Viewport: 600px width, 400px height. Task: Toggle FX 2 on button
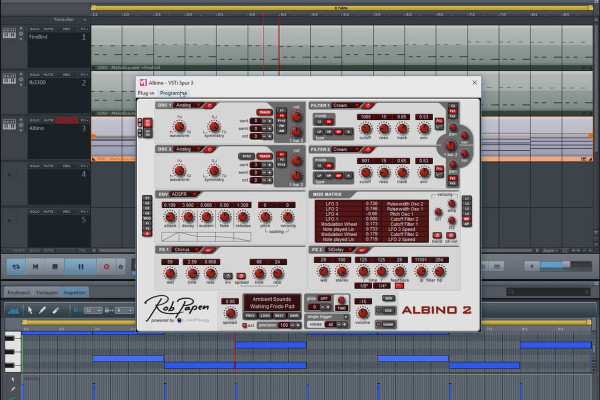point(362,250)
